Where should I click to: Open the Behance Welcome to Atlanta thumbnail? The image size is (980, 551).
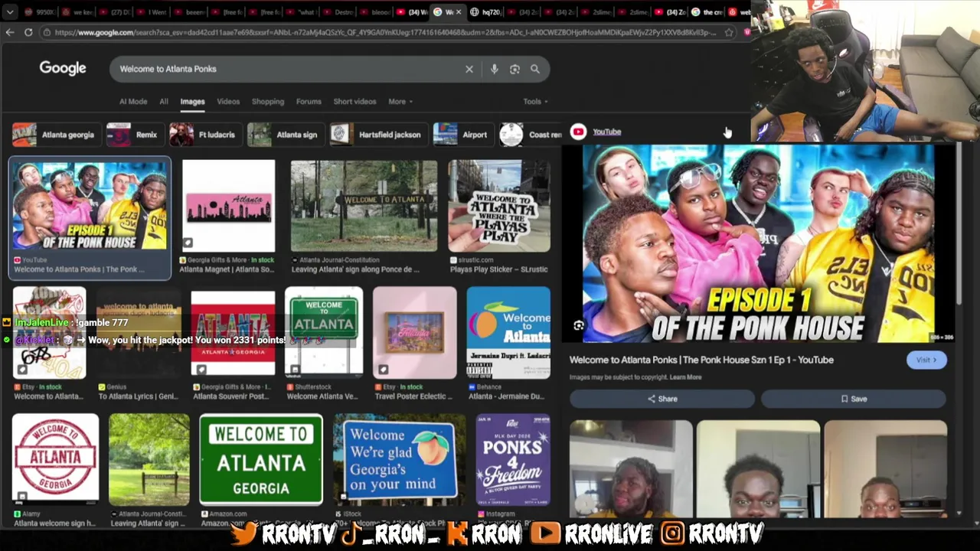[508, 333]
